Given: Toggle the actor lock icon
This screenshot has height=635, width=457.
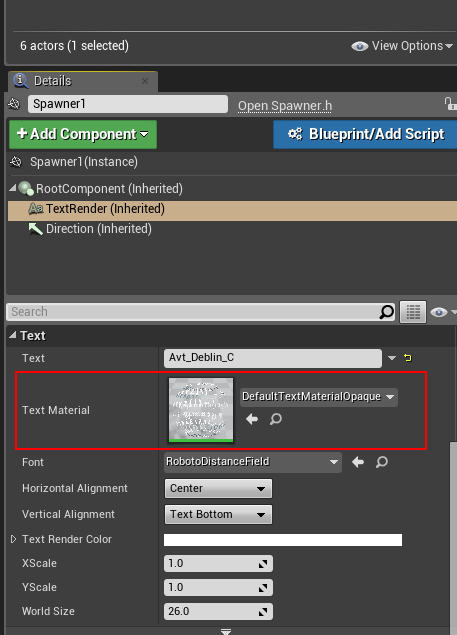Looking at the screenshot, I should pos(450,104).
